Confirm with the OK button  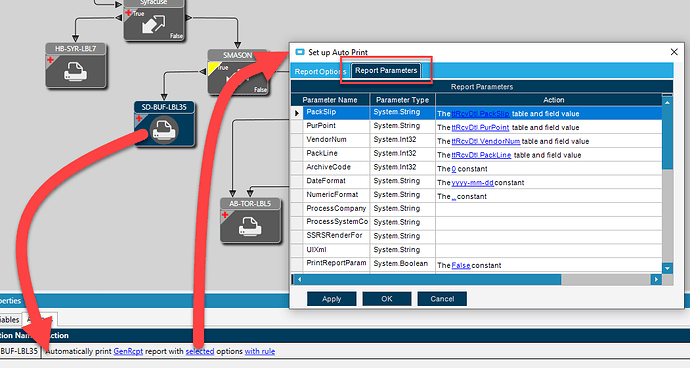tap(387, 299)
